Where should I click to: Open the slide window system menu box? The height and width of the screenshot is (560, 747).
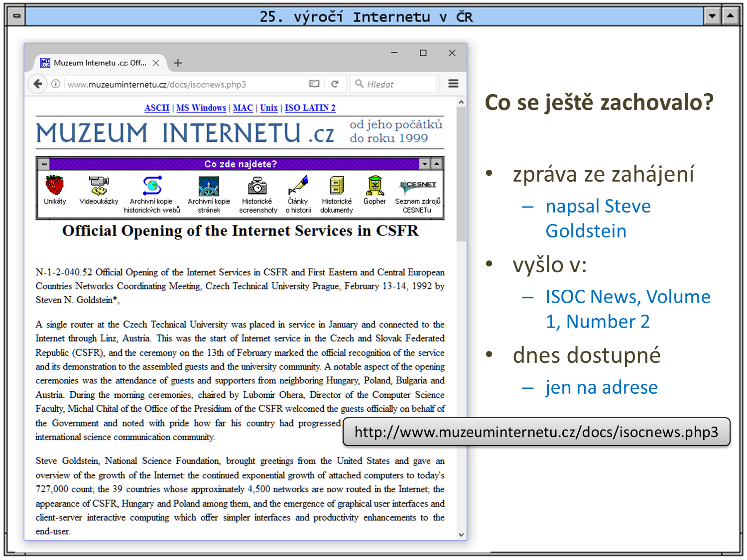pos(16,16)
